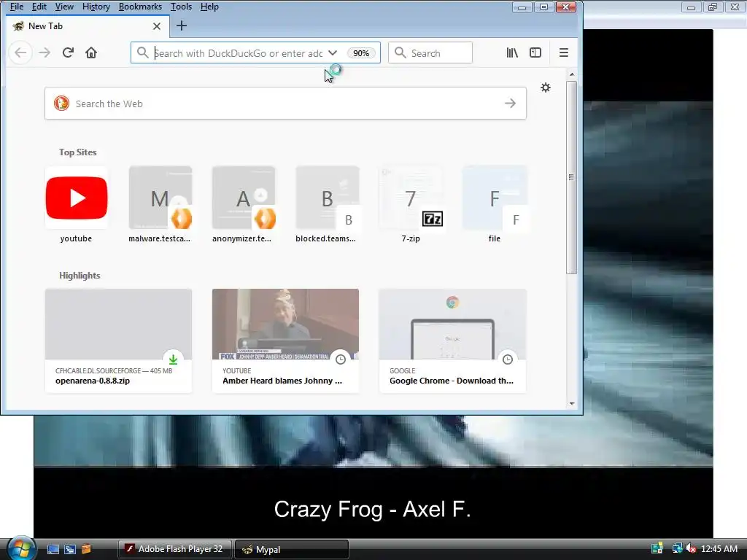Open the Tools menu
This screenshot has width=747, height=560.
click(181, 7)
